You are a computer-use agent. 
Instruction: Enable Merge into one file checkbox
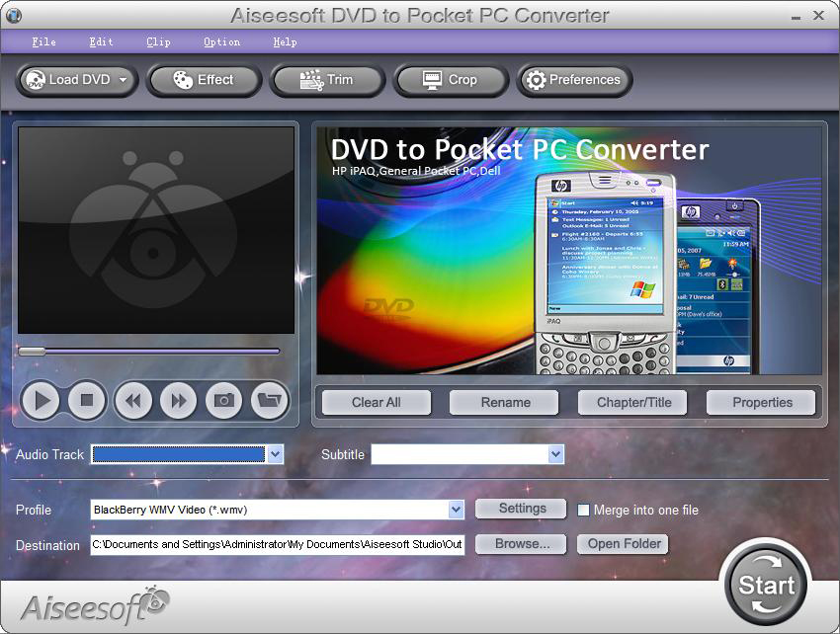pos(583,510)
